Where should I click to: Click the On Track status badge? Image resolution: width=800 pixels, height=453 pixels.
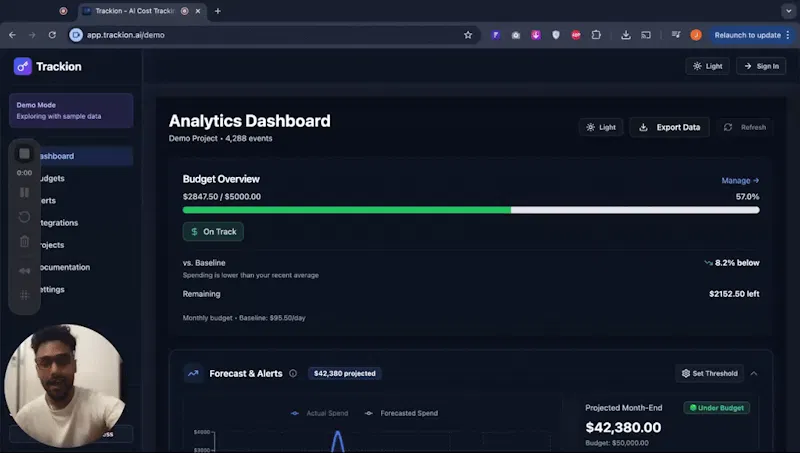click(x=213, y=232)
